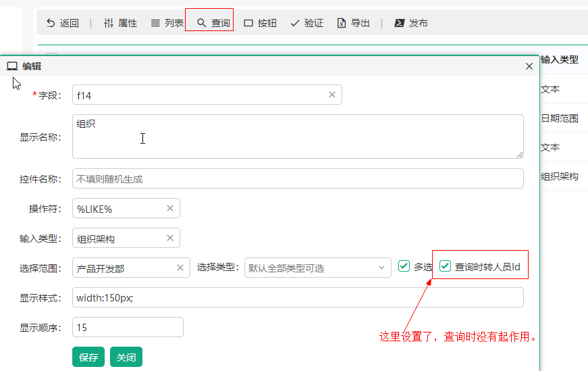Screen dimensions: 588x371
Task: Click the 组织架构 cell in the background table
Action: pos(560,176)
